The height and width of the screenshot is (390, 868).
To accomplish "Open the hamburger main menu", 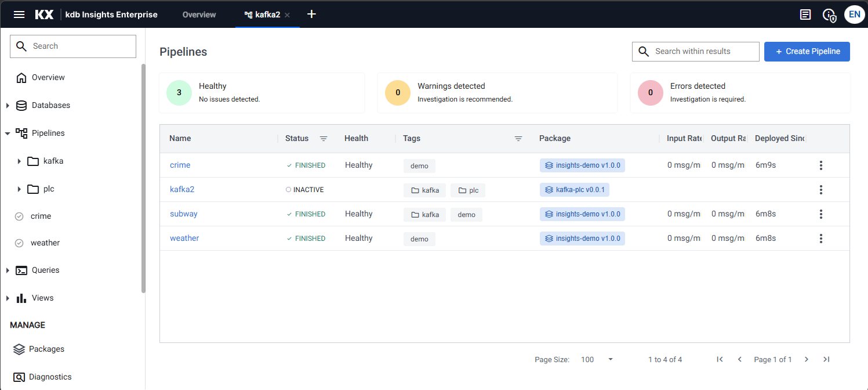I will coord(19,15).
